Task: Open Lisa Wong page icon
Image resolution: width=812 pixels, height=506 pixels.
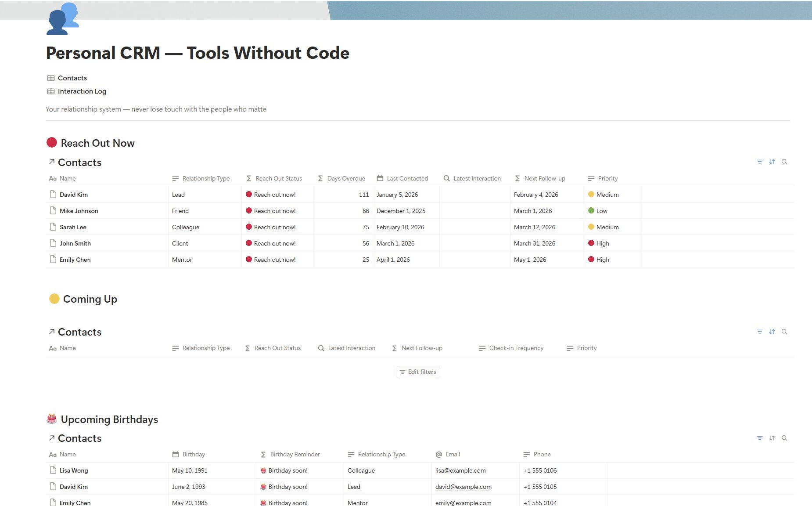Action: click(x=53, y=470)
